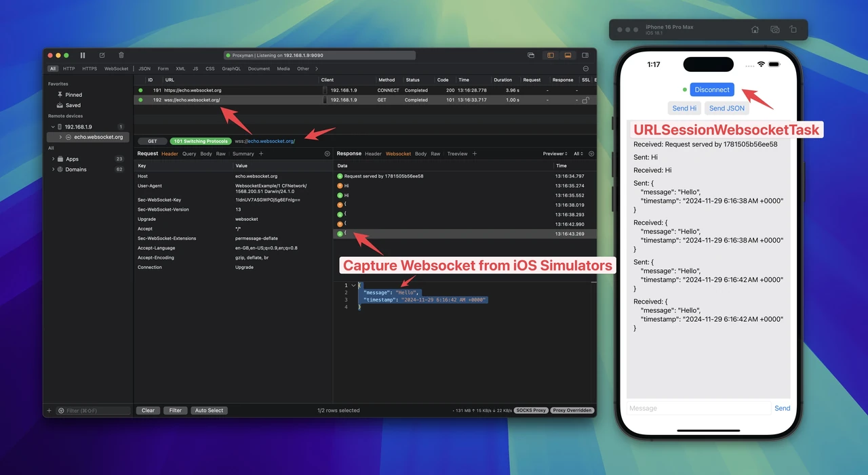Switch Request pane to Raw tab
The image size is (868, 475).
click(x=221, y=154)
